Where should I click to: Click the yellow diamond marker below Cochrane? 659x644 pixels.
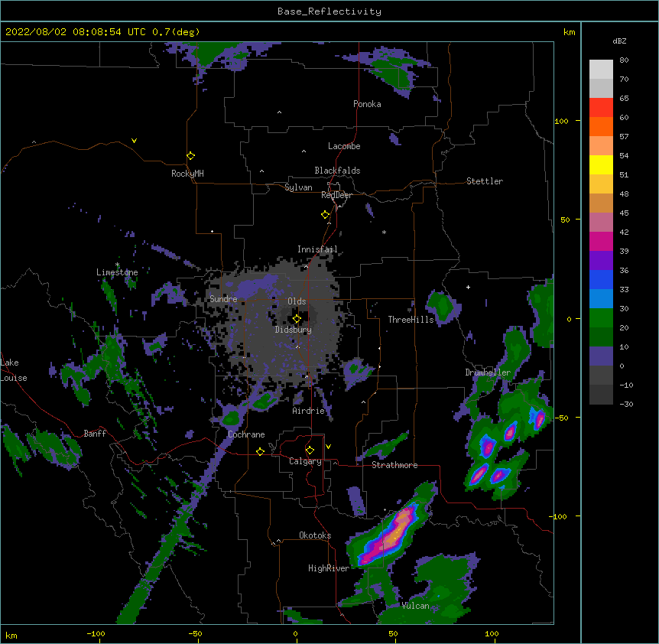tap(260, 451)
